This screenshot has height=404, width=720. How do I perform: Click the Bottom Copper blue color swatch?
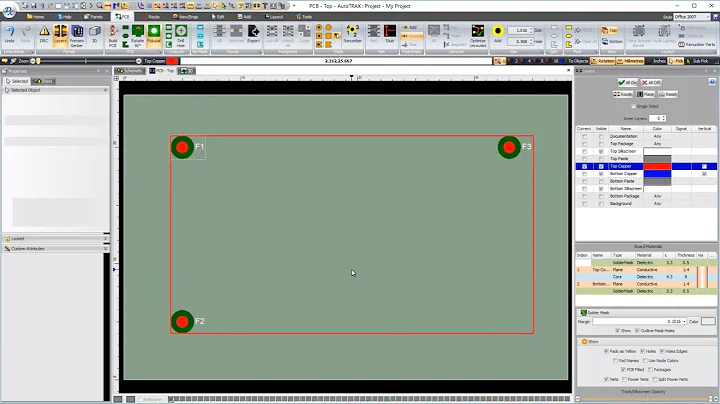657,174
